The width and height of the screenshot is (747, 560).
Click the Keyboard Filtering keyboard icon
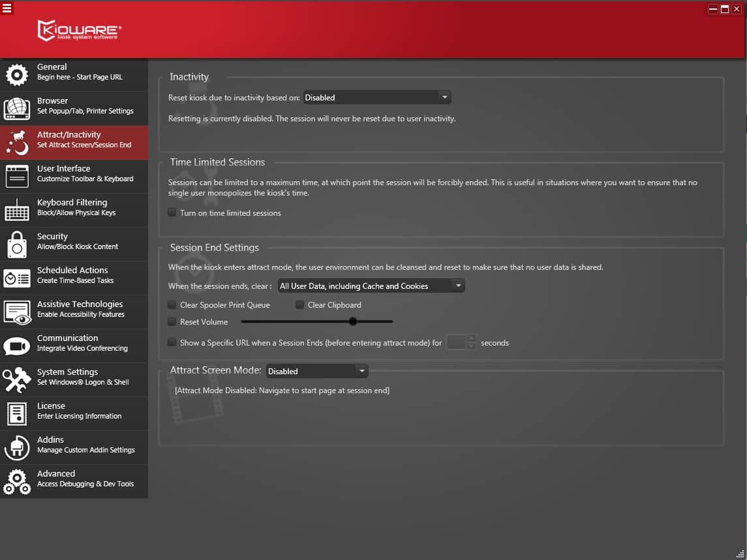point(17,210)
